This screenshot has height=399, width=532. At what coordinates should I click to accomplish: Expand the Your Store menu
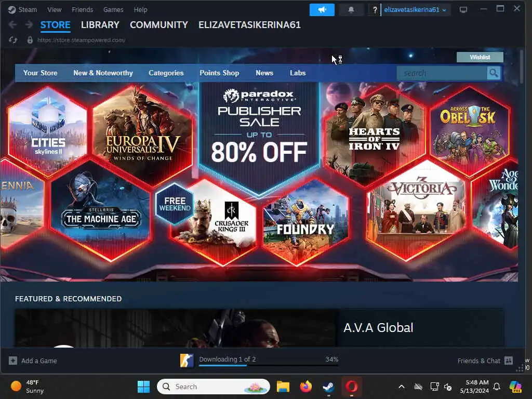click(x=41, y=73)
